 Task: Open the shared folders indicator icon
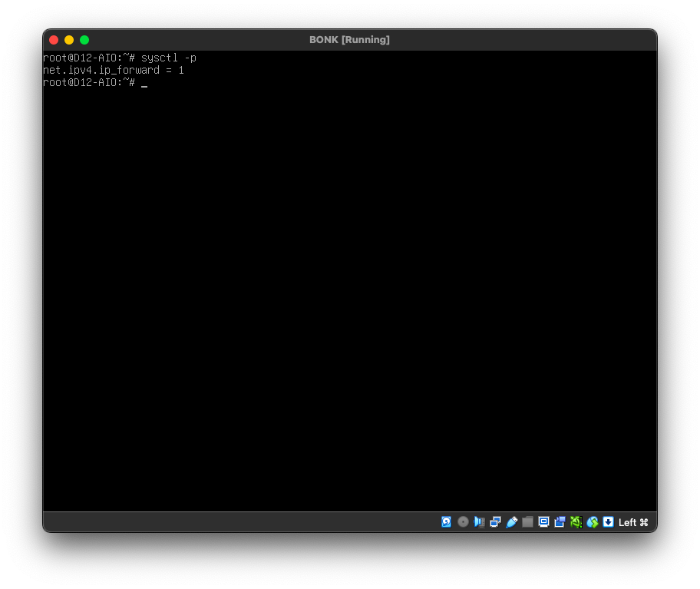click(x=527, y=522)
